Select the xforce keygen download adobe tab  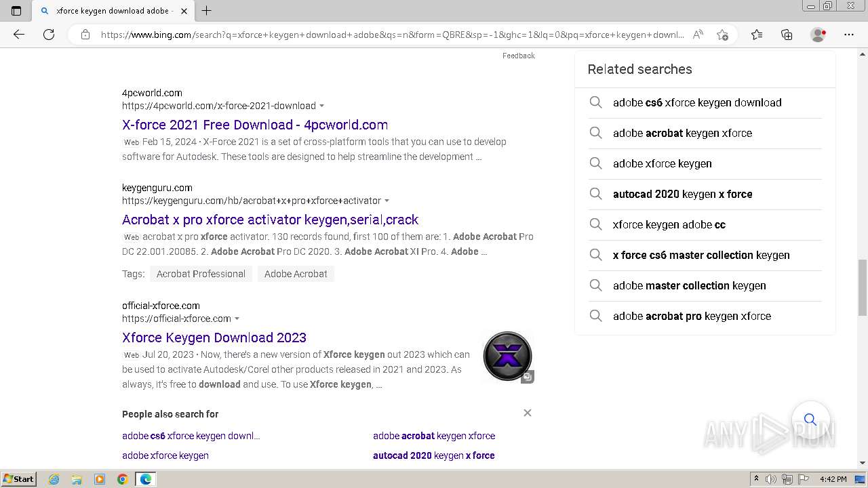click(x=113, y=11)
